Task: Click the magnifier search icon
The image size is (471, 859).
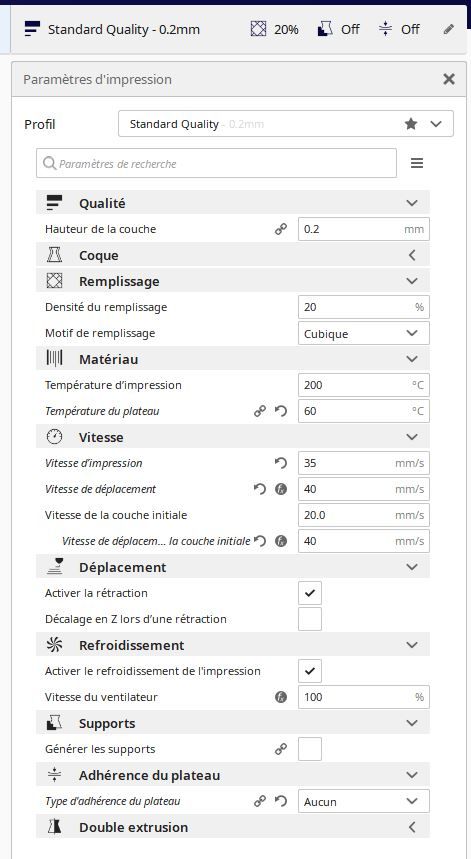Action: coord(49,163)
